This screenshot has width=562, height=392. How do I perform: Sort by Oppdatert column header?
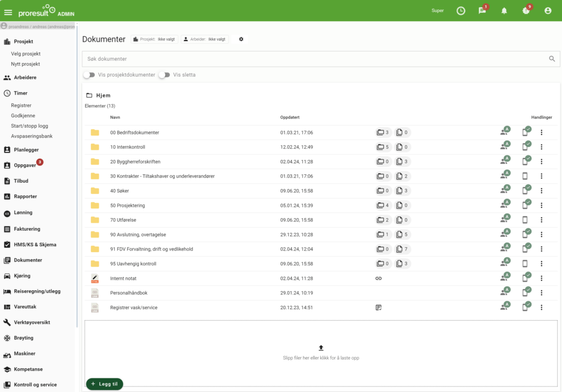pyautogui.click(x=290, y=117)
